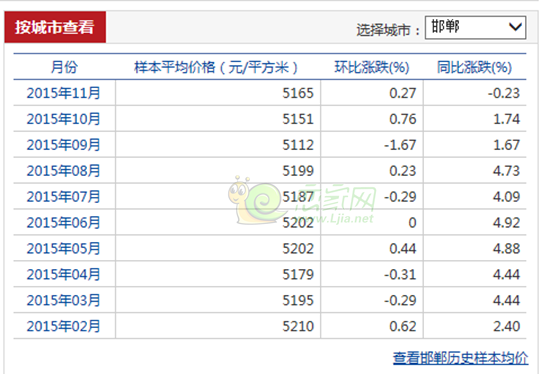Click the 样本平均价格（元/平方米）column header
The width and height of the screenshot is (550, 374).
coord(216,67)
